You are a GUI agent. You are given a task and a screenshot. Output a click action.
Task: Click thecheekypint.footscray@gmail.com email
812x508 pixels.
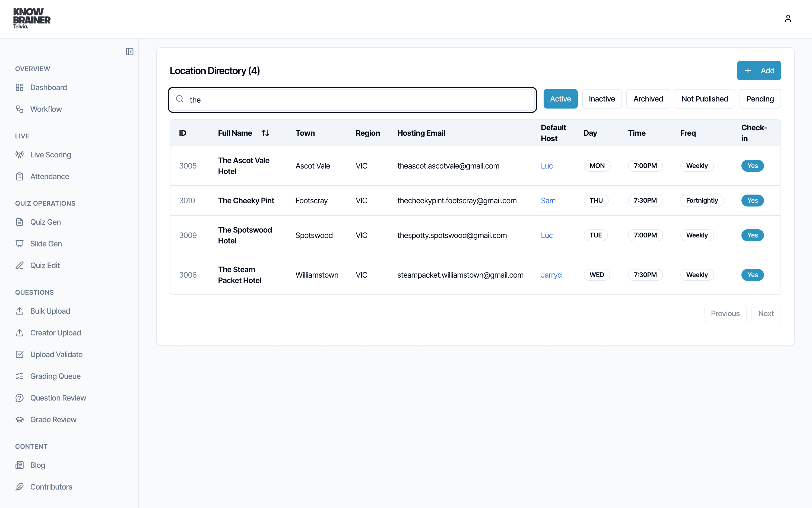click(457, 201)
